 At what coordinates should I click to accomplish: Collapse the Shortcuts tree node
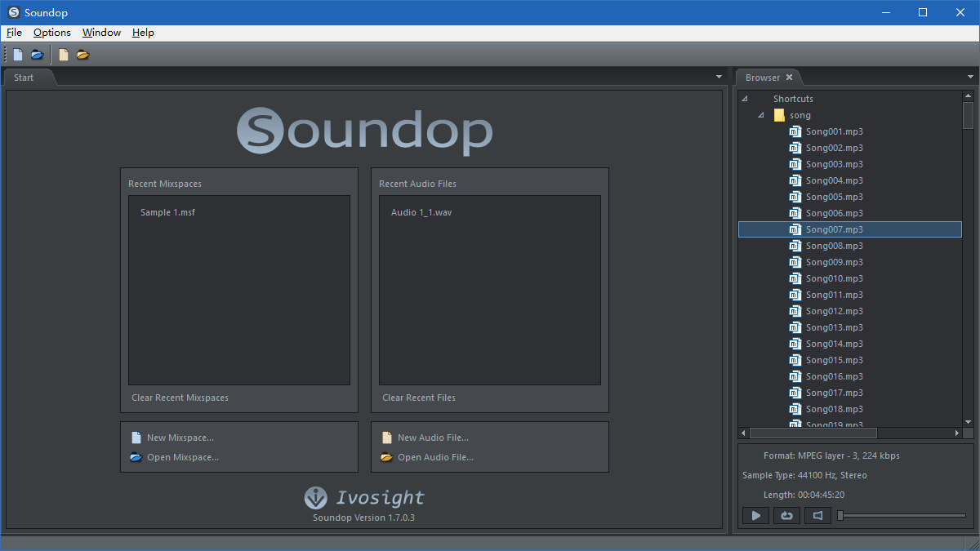(745, 98)
